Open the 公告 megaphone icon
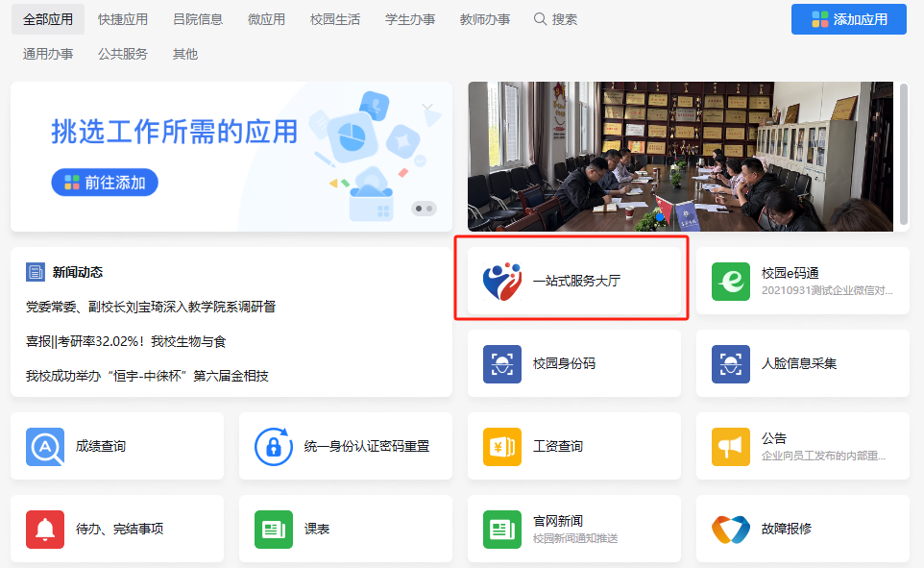The height and width of the screenshot is (568, 924). pos(731,446)
